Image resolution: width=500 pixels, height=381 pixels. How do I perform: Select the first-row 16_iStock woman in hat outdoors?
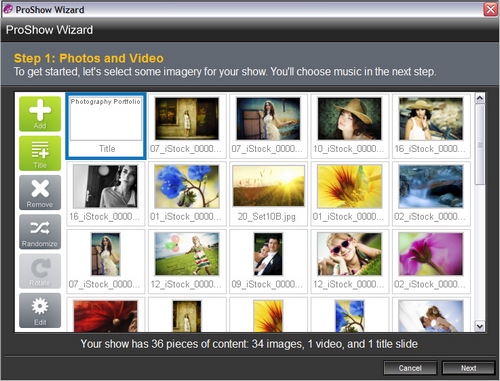(x=431, y=119)
